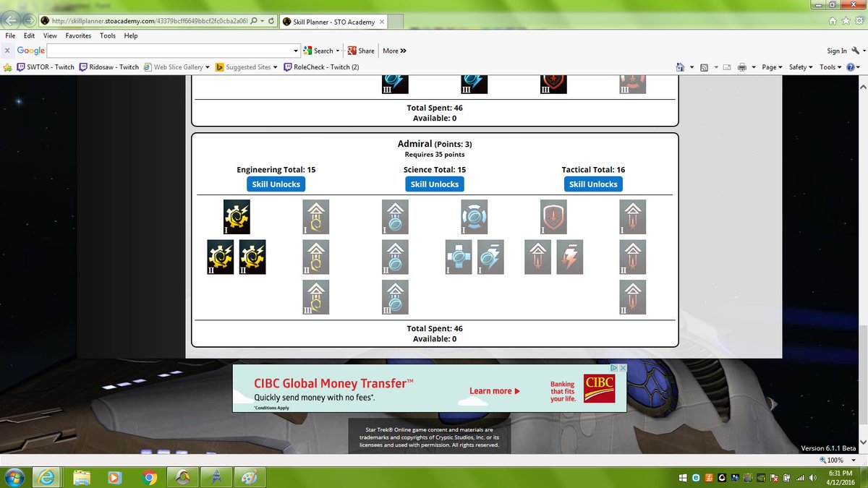Click the red Tactical shield skill icon
The width and height of the screenshot is (868, 488).
(x=553, y=217)
